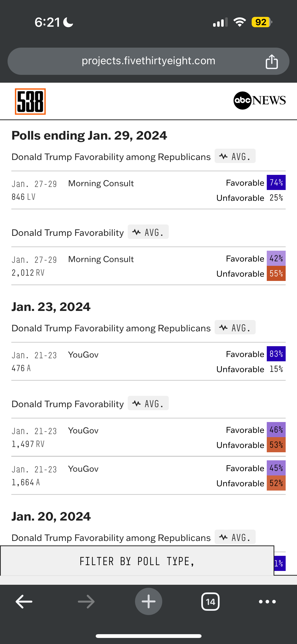297x644 pixels.
Task: Open the tab switcher showing 14 tabs
Action: (210, 602)
